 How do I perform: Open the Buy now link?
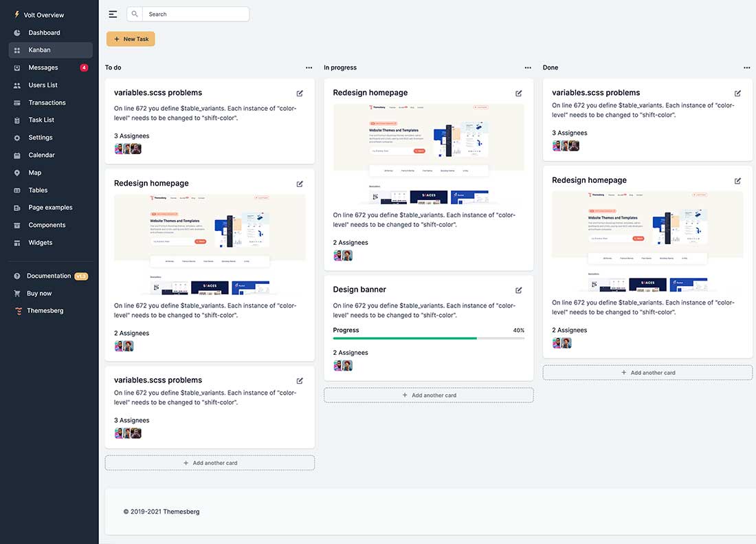coord(41,293)
